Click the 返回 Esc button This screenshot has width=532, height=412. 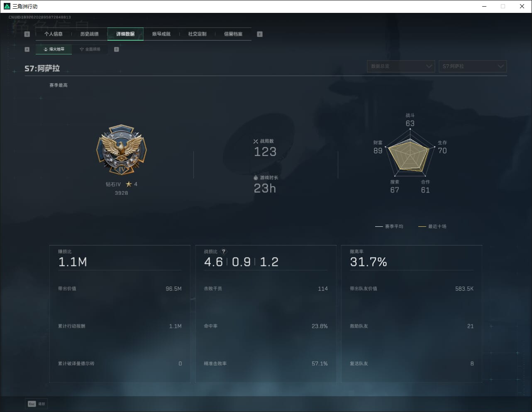37,404
